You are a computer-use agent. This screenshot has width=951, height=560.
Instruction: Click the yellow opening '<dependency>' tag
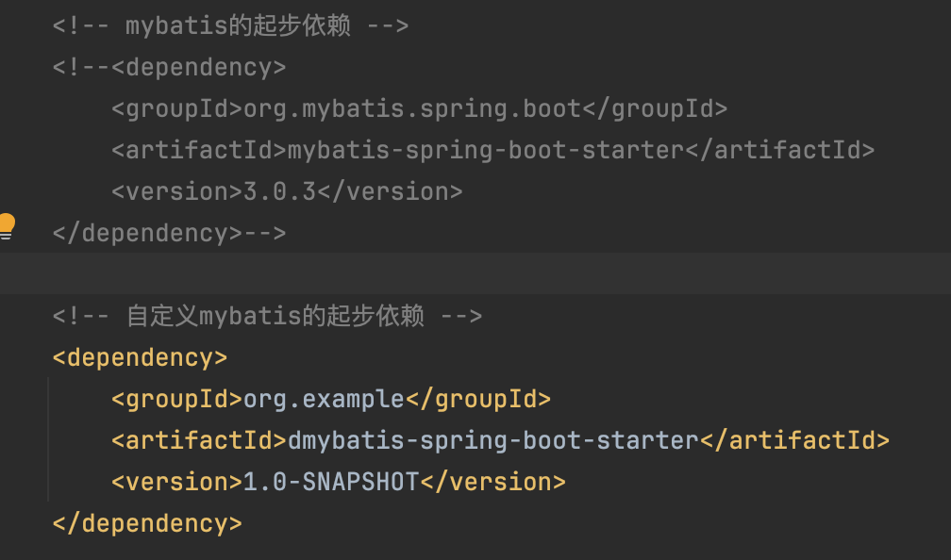tap(140, 357)
